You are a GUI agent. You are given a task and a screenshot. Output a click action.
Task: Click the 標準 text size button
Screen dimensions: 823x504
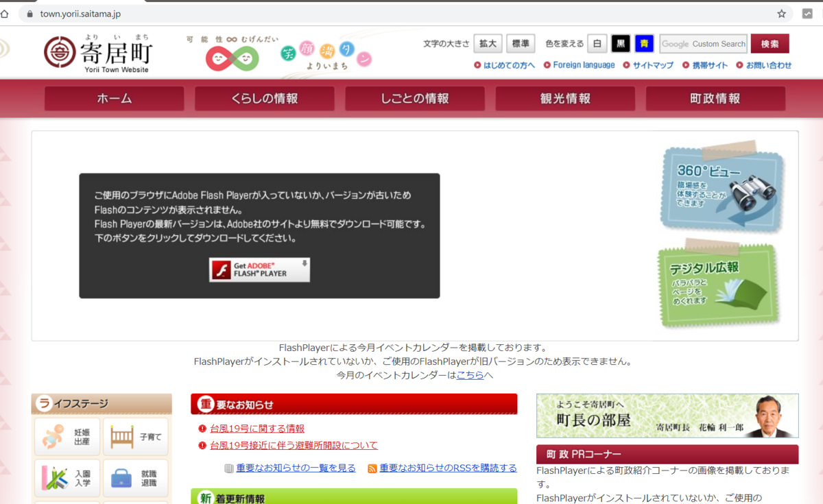pos(521,43)
